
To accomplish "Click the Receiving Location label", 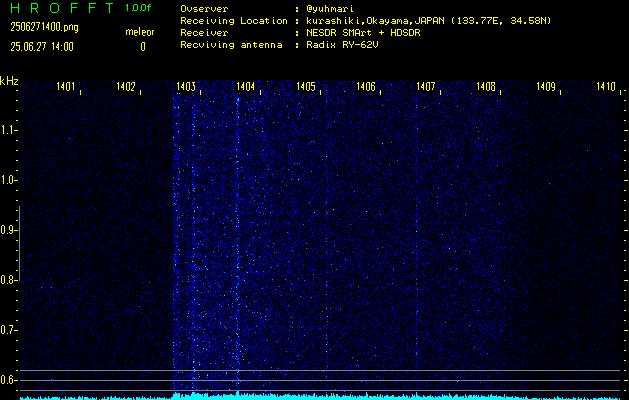I will tap(234, 21).
